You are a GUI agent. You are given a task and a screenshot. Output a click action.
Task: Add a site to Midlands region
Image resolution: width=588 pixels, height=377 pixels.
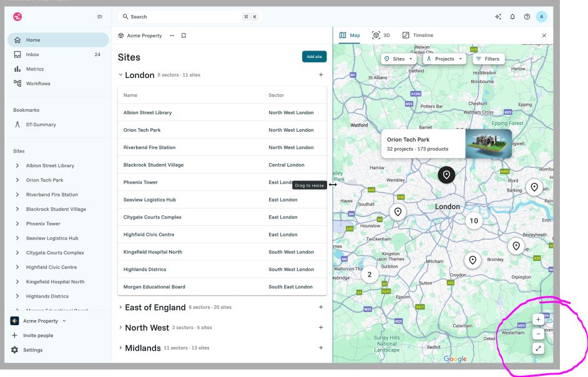[321, 348]
